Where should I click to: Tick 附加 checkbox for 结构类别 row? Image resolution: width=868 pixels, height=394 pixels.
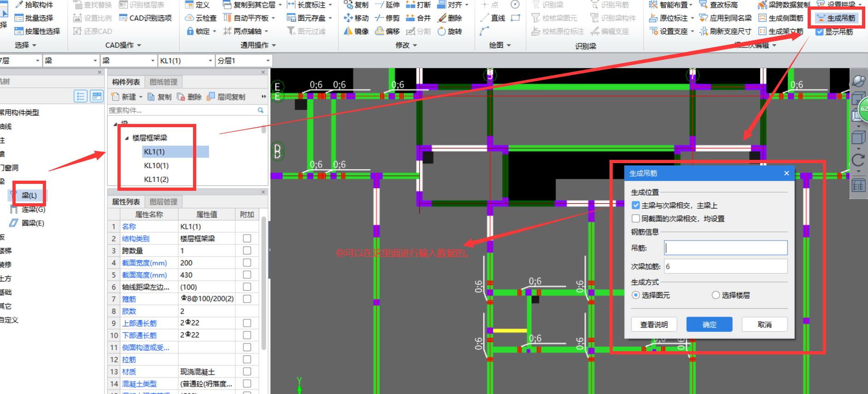(x=247, y=238)
